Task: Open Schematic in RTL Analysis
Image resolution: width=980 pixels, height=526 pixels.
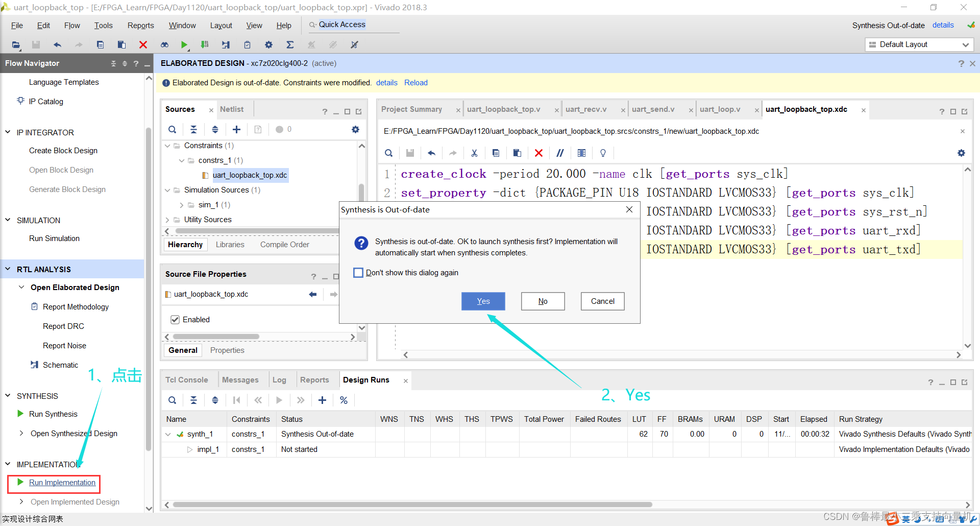Action: pos(60,365)
